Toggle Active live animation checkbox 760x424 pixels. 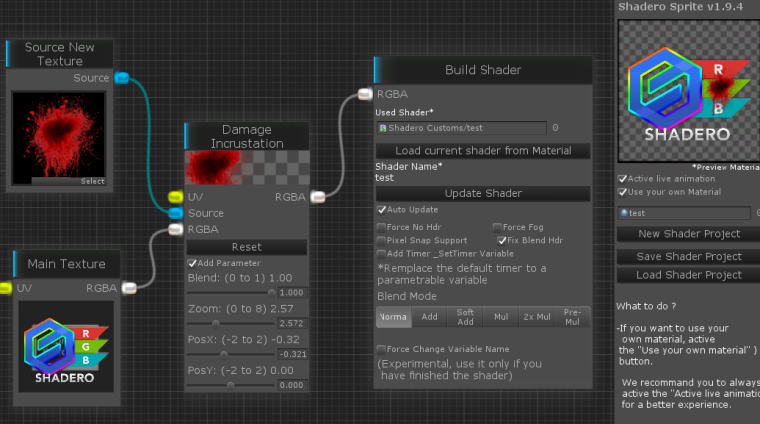pyautogui.click(x=622, y=179)
